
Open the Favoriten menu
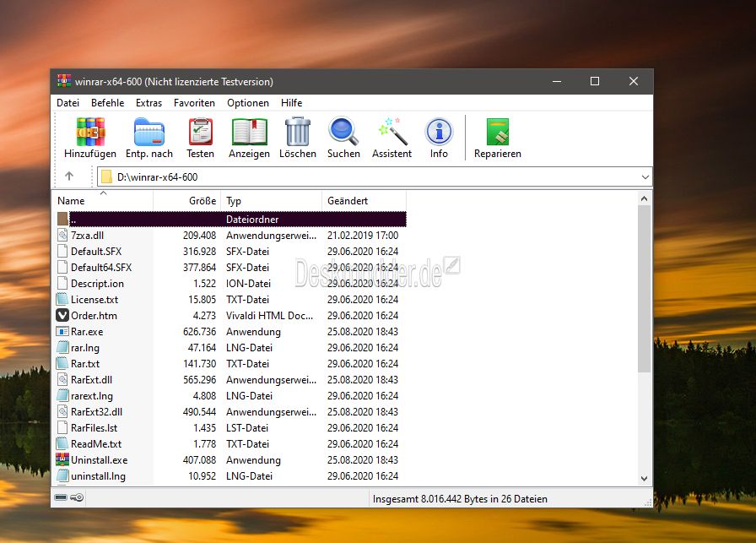click(194, 103)
